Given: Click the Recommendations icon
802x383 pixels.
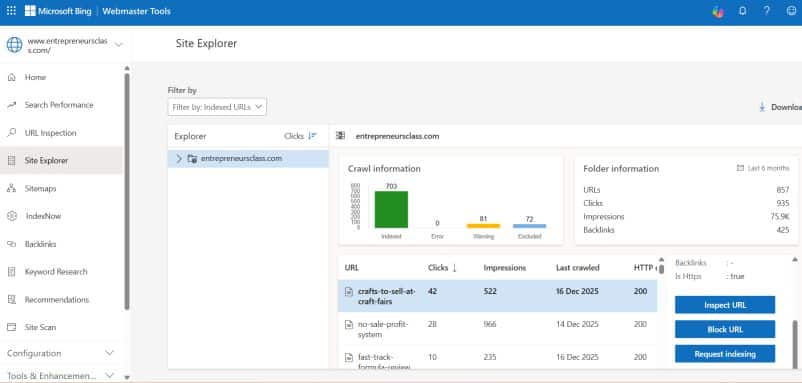Looking at the screenshot, I should click(12, 300).
